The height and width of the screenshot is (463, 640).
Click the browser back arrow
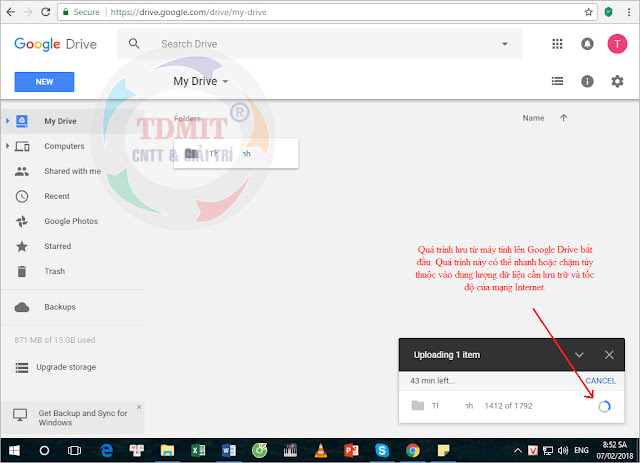[11, 12]
